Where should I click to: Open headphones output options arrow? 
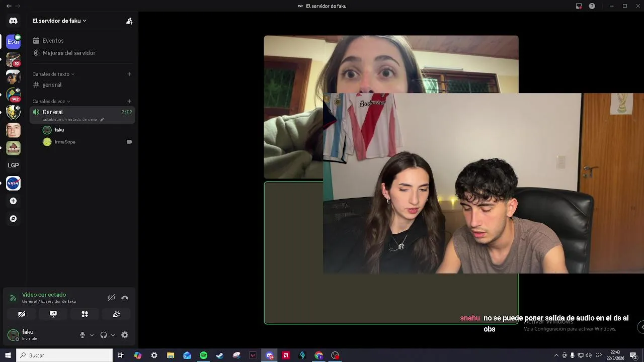tap(113, 335)
